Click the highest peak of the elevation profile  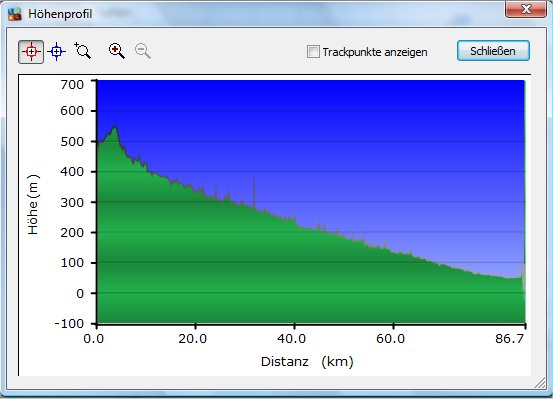115,126
